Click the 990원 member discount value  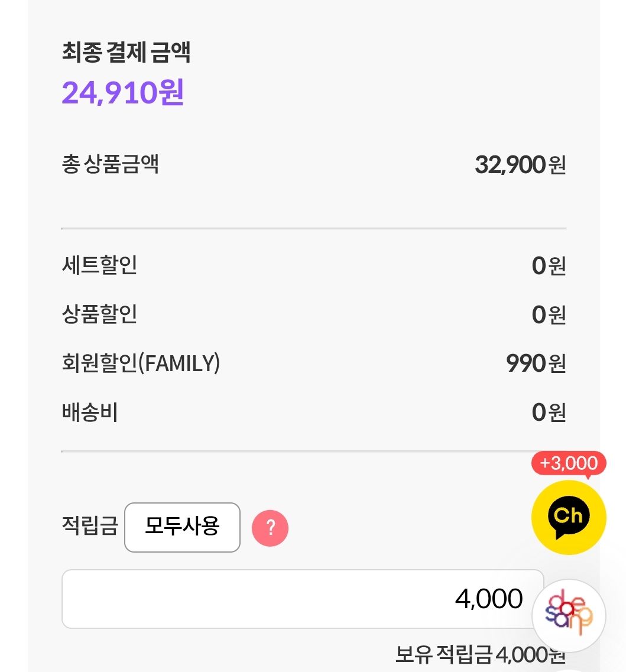click(x=536, y=363)
